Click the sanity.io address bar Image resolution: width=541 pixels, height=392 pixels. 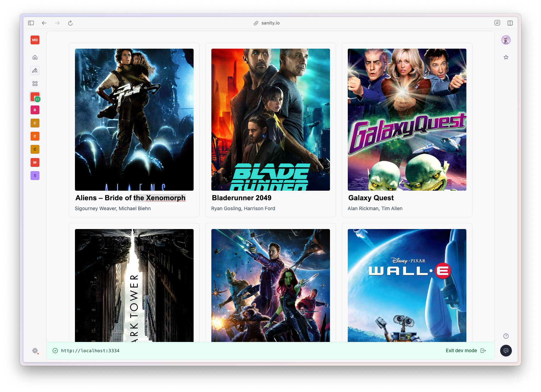267,23
